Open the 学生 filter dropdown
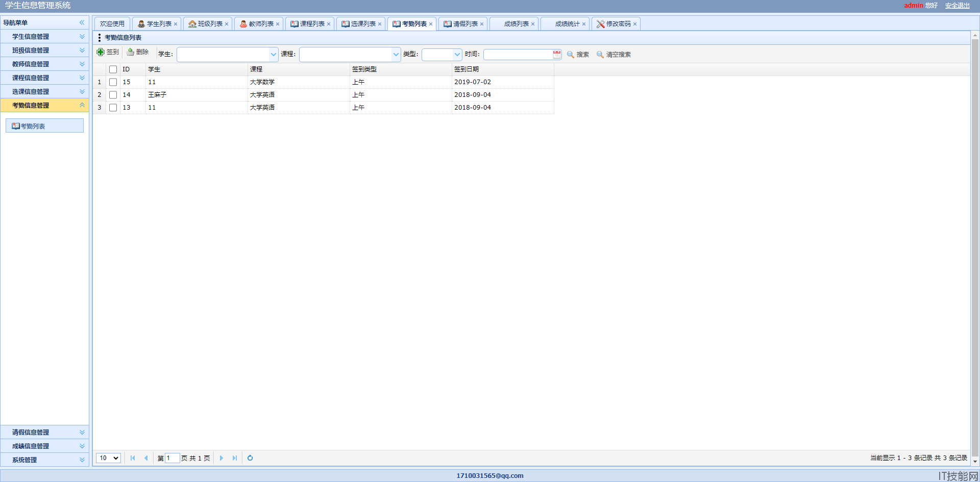980x482 pixels. (x=273, y=55)
